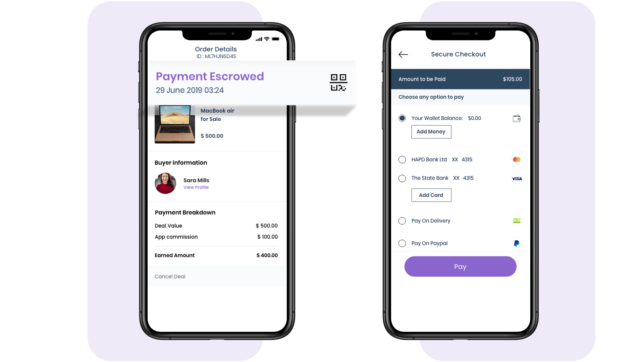Click the Pay button to confirm payment
Image resolution: width=644 pixels, height=362 pixels.
point(460,266)
